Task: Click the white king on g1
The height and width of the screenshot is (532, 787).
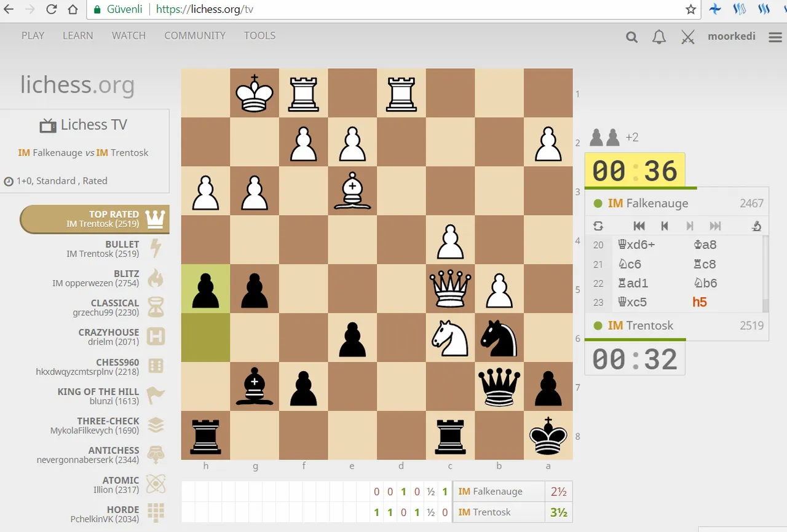Action: 255,93
